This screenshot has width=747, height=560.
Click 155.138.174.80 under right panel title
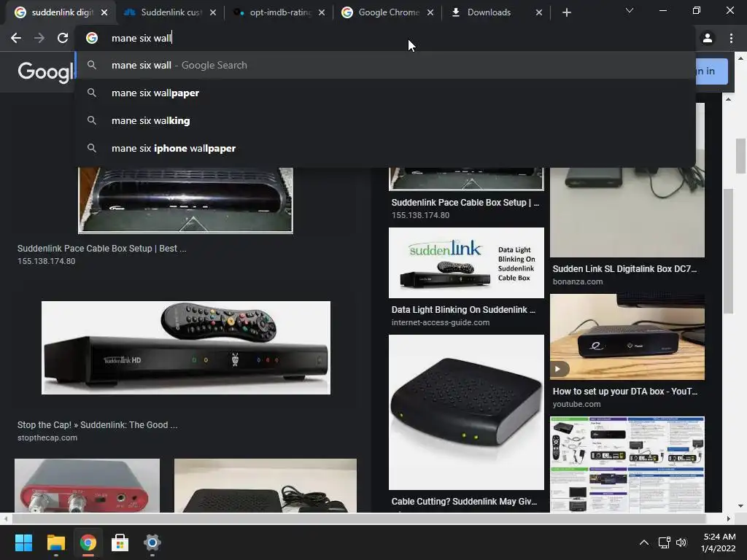[x=420, y=215]
